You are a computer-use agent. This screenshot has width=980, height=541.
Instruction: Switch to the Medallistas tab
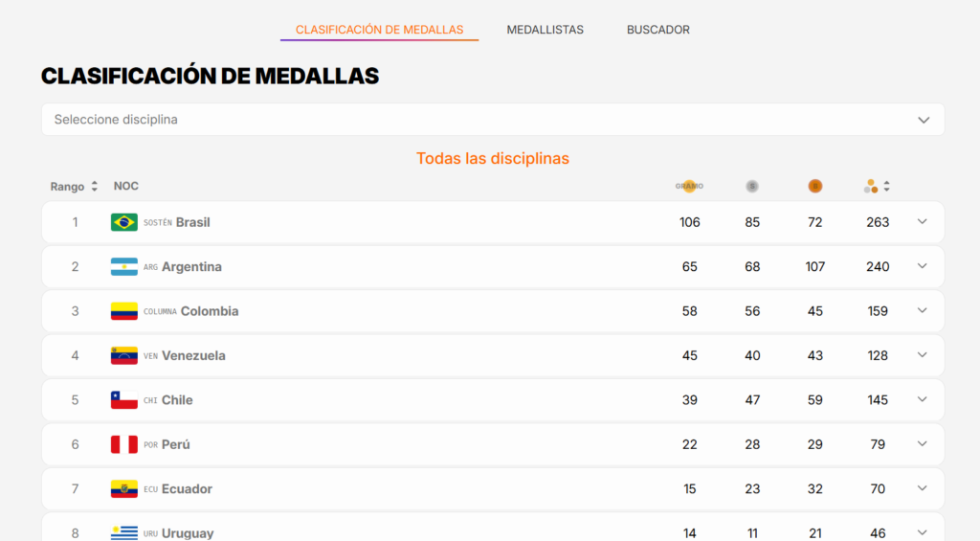[545, 30]
